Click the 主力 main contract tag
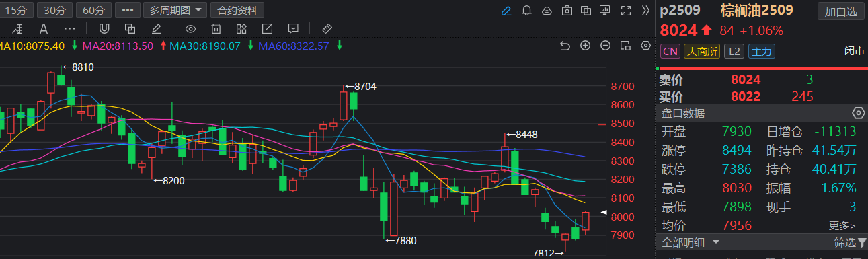Viewport: 868px width, 259px height. 761,51
